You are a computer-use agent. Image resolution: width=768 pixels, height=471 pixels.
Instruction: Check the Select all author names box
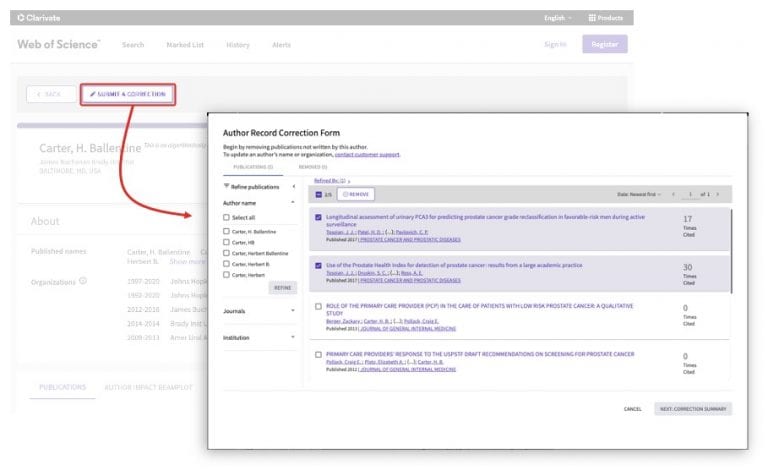[226, 217]
